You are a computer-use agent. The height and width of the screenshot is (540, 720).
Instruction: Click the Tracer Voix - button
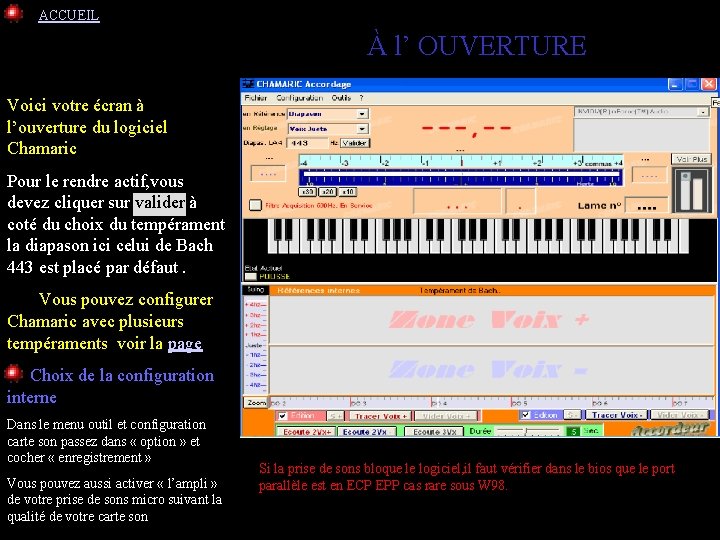[x=616, y=415]
